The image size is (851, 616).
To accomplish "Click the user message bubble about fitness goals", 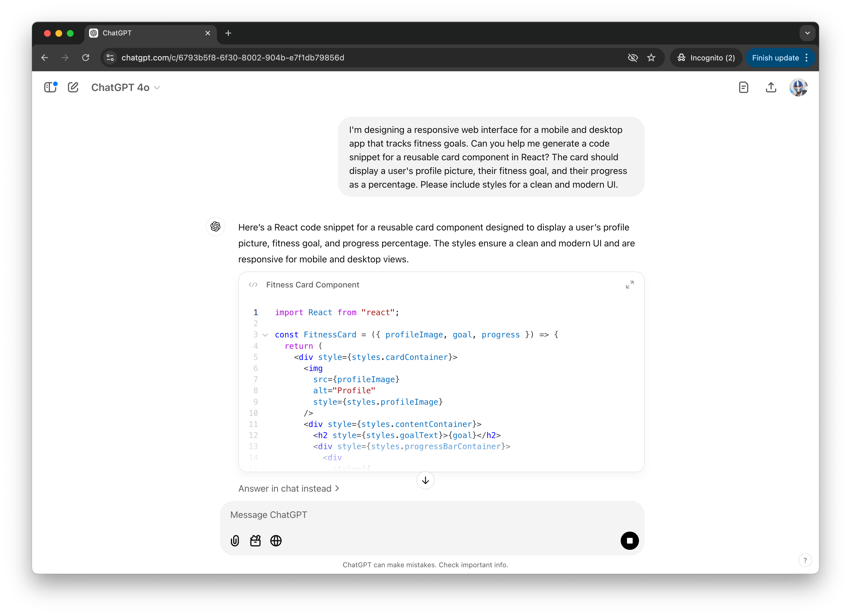I will [x=491, y=157].
